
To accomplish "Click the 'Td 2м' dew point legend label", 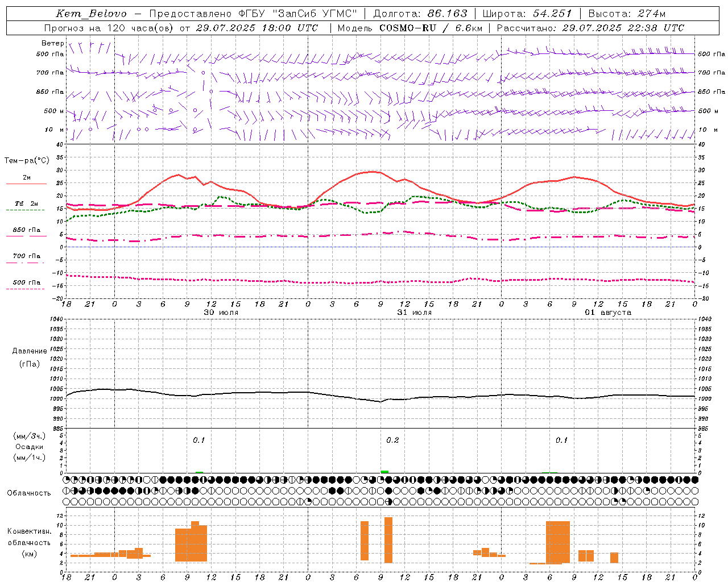I will pyautogui.click(x=27, y=203).
